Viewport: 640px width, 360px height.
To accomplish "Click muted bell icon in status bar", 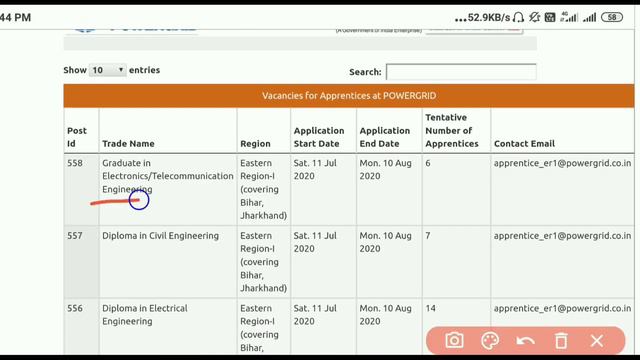I will [x=534, y=17].
